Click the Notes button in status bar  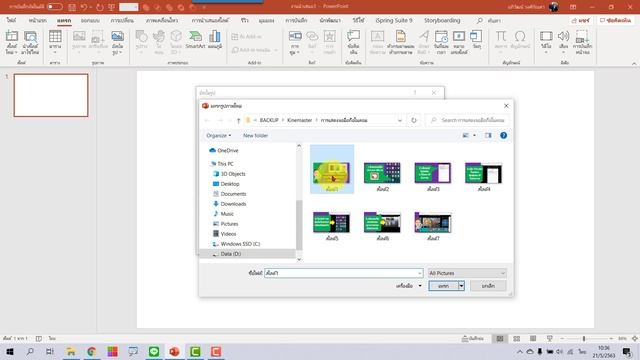pyautogui.click(x=473, y=338)
